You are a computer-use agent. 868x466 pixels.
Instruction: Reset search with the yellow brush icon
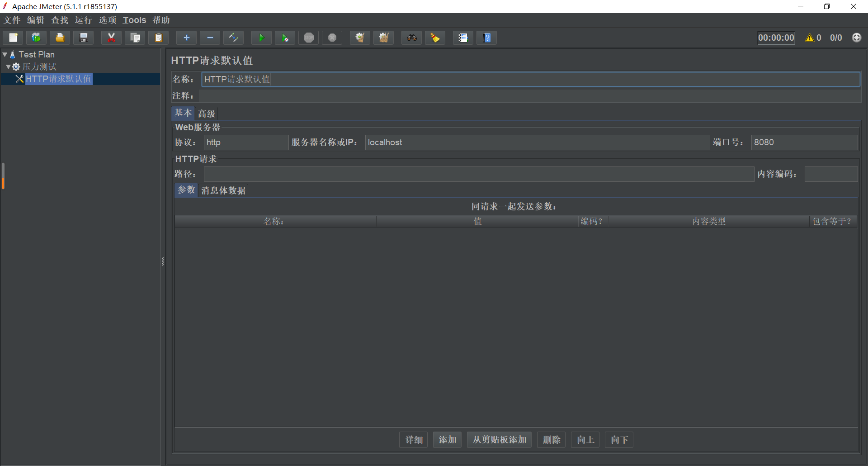coord(435,38)
